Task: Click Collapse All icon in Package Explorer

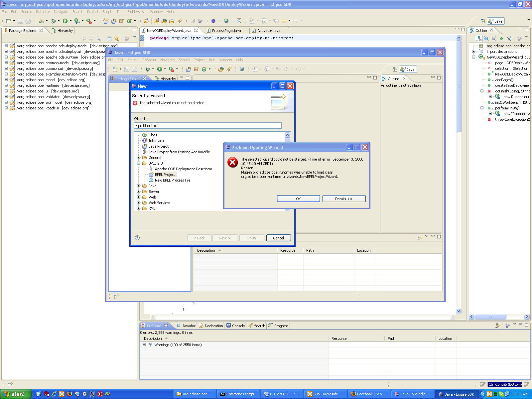Action: 109,39
